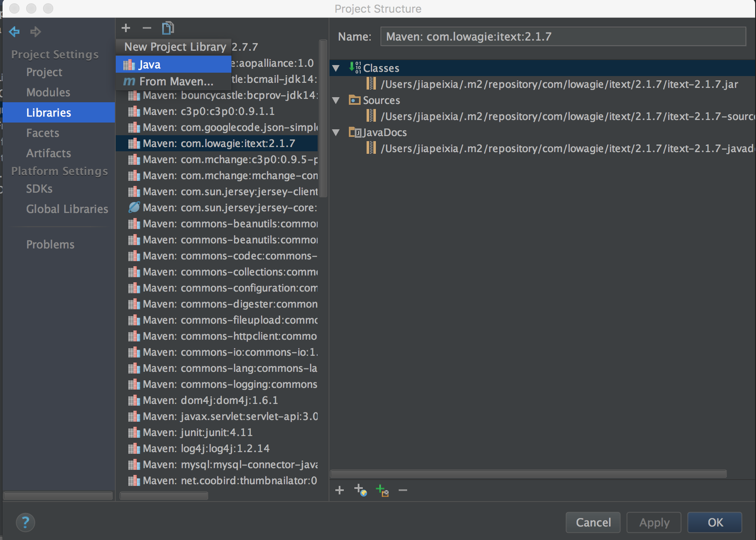Image resolution: width=756 pixels, height=540 pixels.
Task: Collapse the Classes node
Action: coord(336,68)
